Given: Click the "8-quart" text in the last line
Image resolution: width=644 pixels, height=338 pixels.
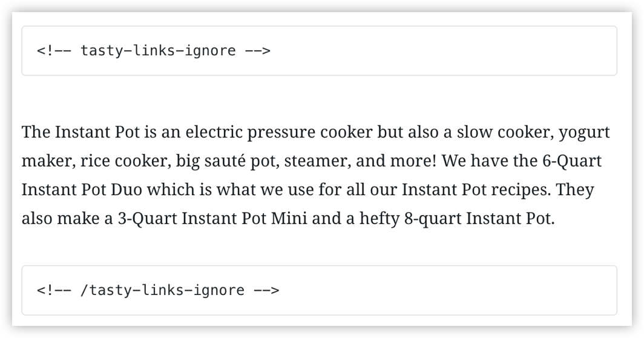Looking at the screenshot, I should pyautogui.click(x=433, y=219).
